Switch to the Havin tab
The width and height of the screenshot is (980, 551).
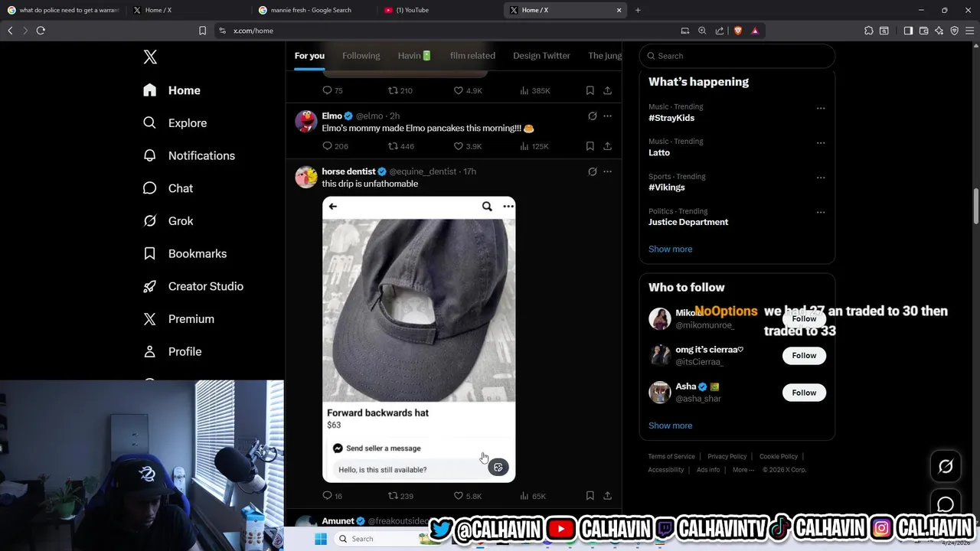(x=414, y=56)
